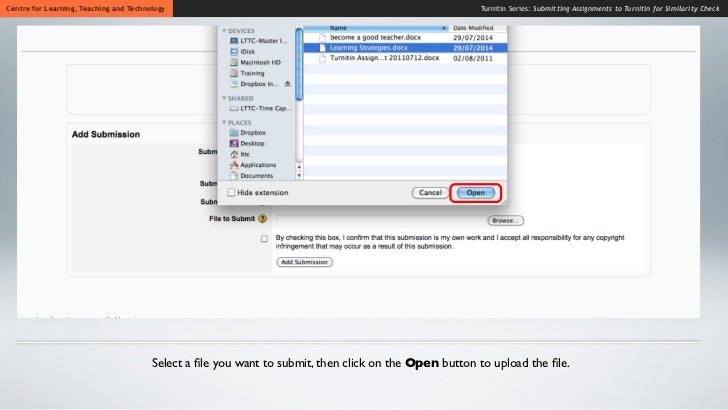Enable the Hide extension checkbox
This screenshot has height=410, width=728.
tap(231, 192)
